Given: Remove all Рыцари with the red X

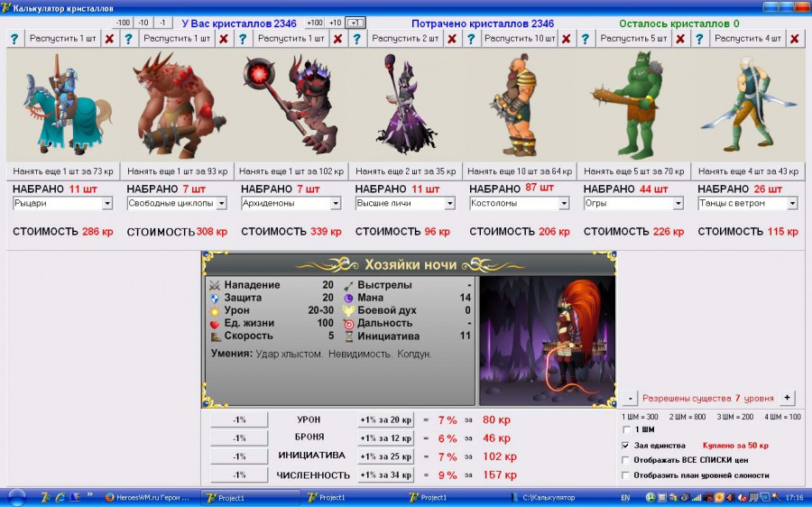Looking at the screenshot, I should click(110, 39).
